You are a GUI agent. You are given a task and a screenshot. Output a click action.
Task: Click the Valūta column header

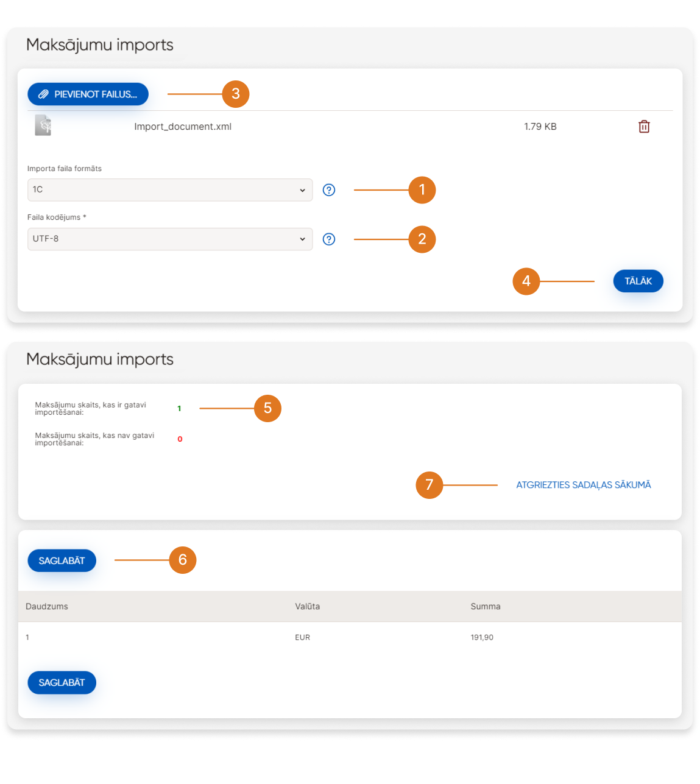(307, 607)
